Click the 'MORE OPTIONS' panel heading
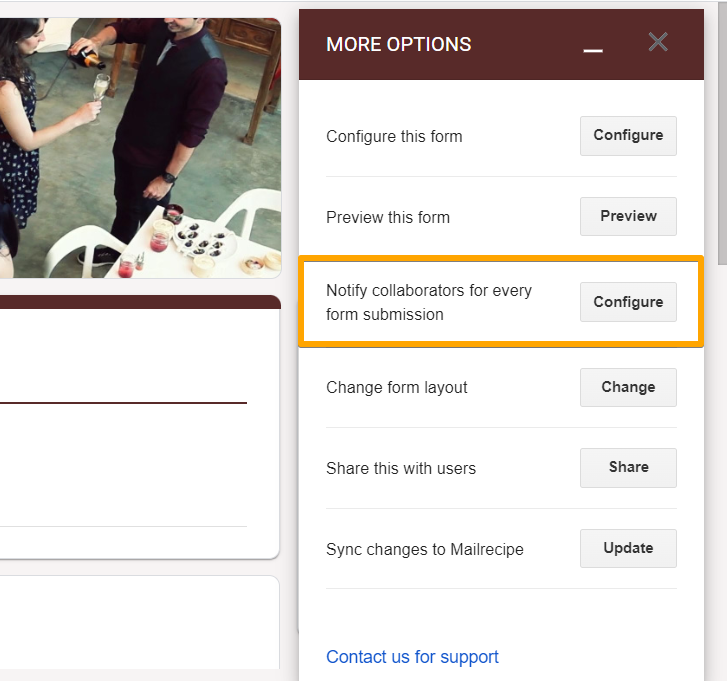The height and width of the screenshot is (681, 727). [x=398, y=44]
